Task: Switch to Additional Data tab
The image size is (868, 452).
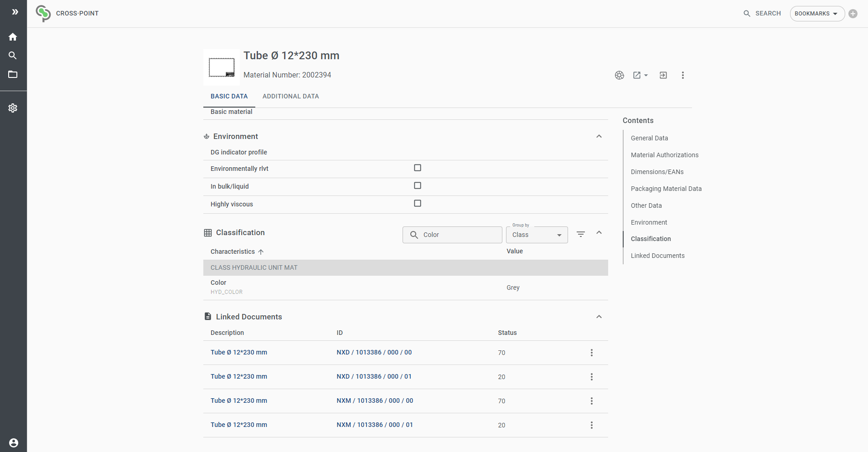Action: point(291,96)
